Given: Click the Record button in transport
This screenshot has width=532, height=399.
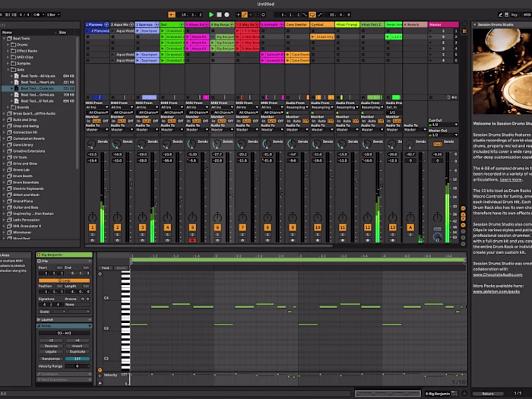Looking at the screenshot, I should pyautogui.click(x=227, y=14).
